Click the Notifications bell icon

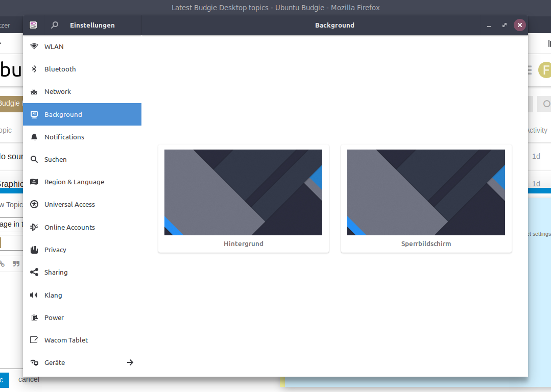(34, 137)
